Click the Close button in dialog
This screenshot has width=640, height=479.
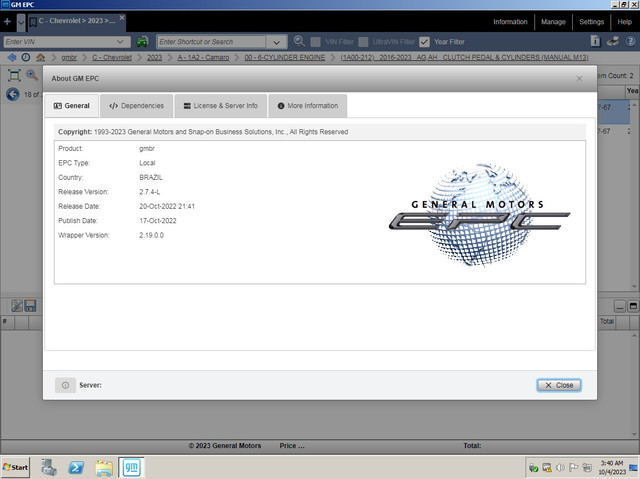pyautogui.click(x=559, y=385)
